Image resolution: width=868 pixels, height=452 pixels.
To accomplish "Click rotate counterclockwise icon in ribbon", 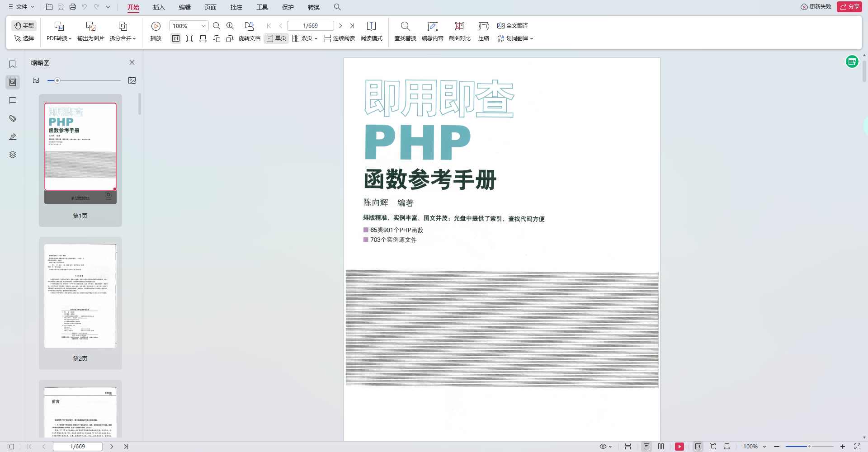I will click(x=217, y=38).
